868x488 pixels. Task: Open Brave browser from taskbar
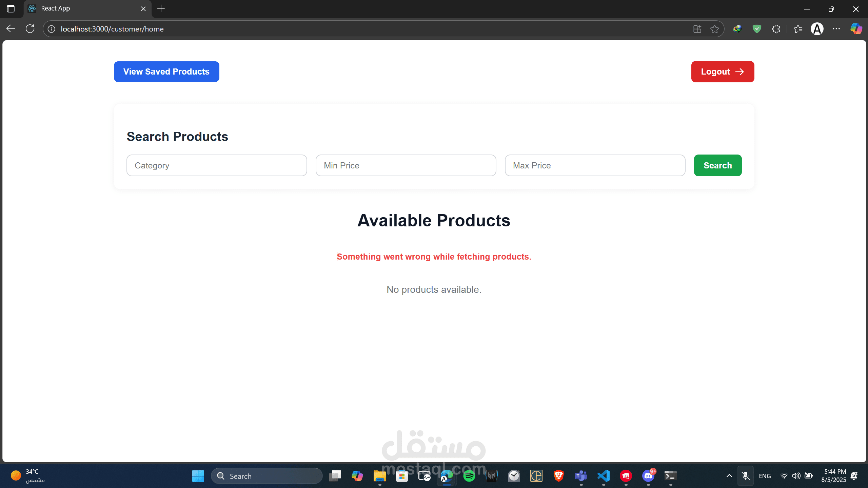pyautogui.click(x=559, y=476)
